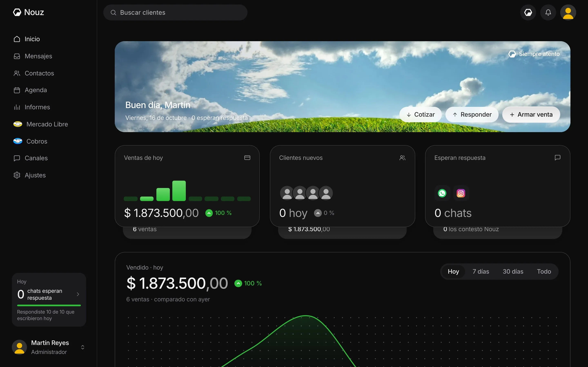Open the user avatar in top bar
Screen dimensions: 588x367
pyautogui.click(x=568, y=12)
